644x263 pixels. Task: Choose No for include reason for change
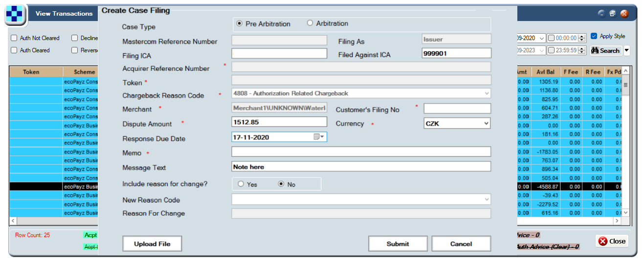pos(281,184)
